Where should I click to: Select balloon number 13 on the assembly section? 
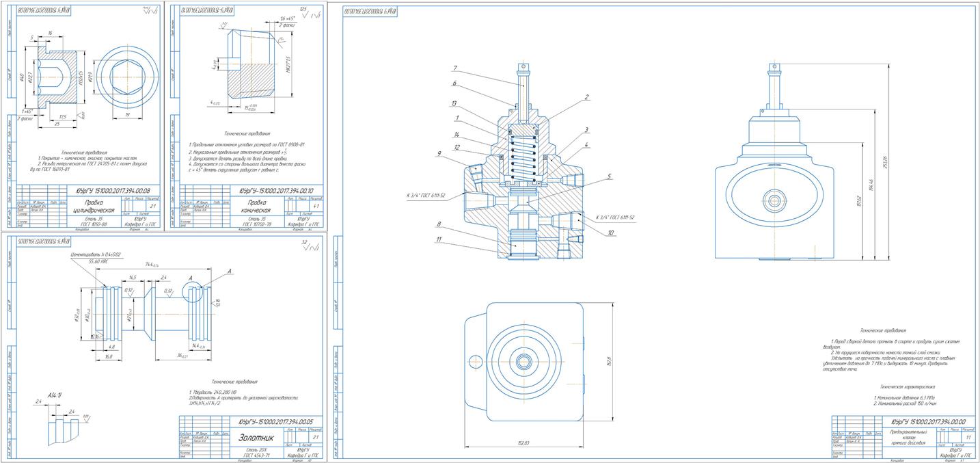454,103
